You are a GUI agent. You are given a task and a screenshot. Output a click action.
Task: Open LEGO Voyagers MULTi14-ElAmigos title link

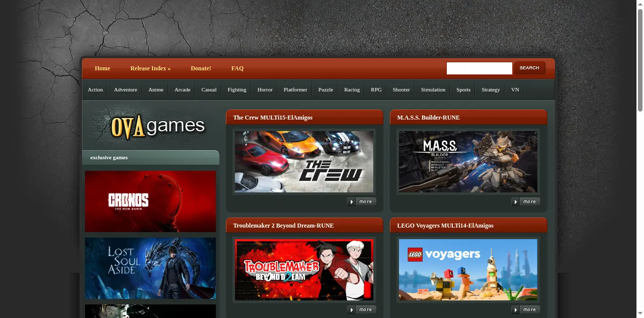[445, 226]
